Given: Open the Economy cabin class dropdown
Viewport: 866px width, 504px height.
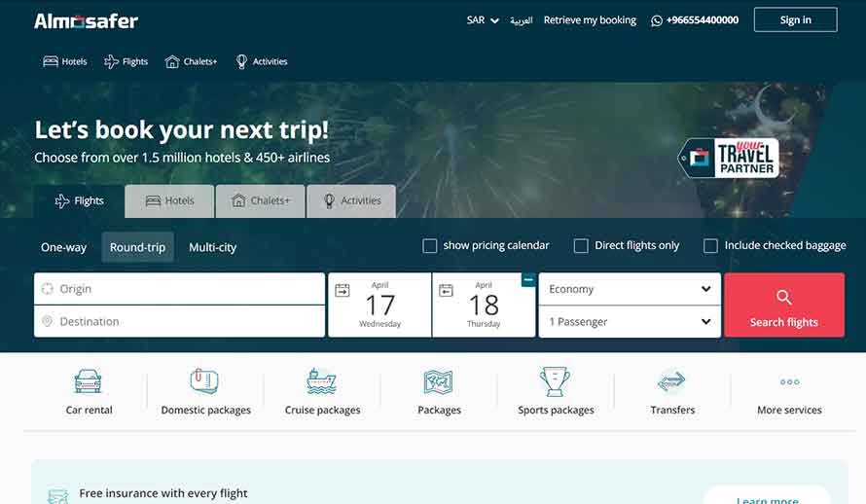Looking at the screenshot, I should click(x=630, y=289).
